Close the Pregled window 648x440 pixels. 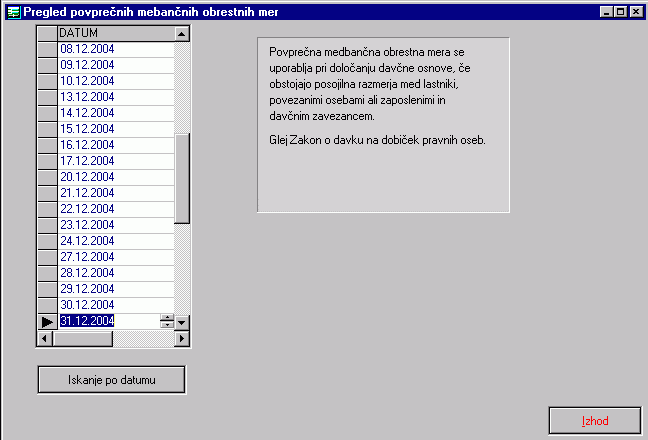pyautogui.click(x=636, y=12)
